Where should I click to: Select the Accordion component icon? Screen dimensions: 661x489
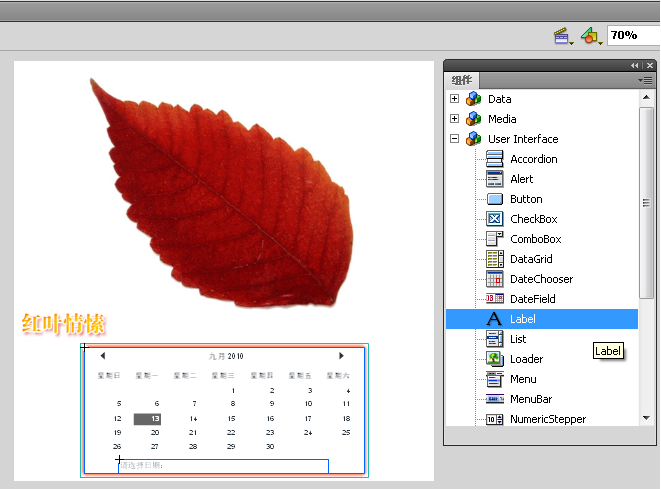[494, 159]
